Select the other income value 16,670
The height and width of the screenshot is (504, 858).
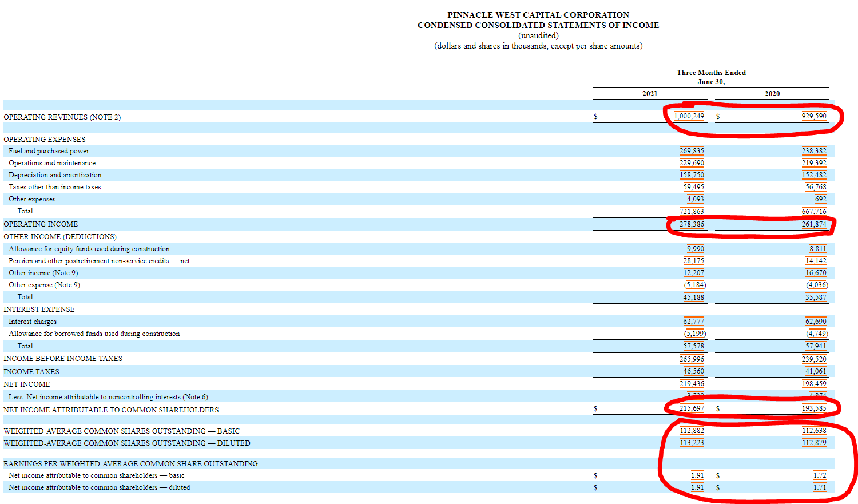tap(816, 273)
